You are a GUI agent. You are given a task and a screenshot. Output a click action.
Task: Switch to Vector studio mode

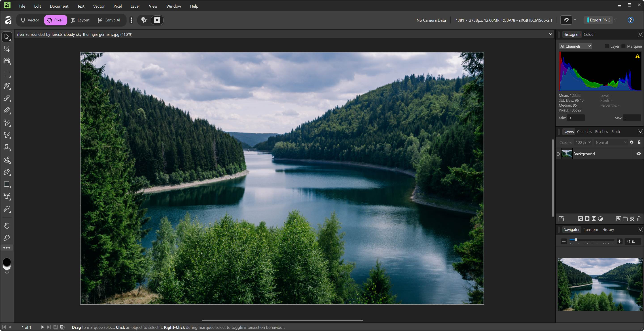click(x=30, y=20)
